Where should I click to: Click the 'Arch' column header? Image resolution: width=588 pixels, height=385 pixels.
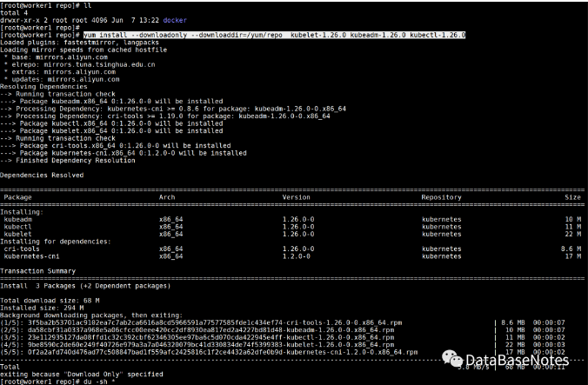167,197
